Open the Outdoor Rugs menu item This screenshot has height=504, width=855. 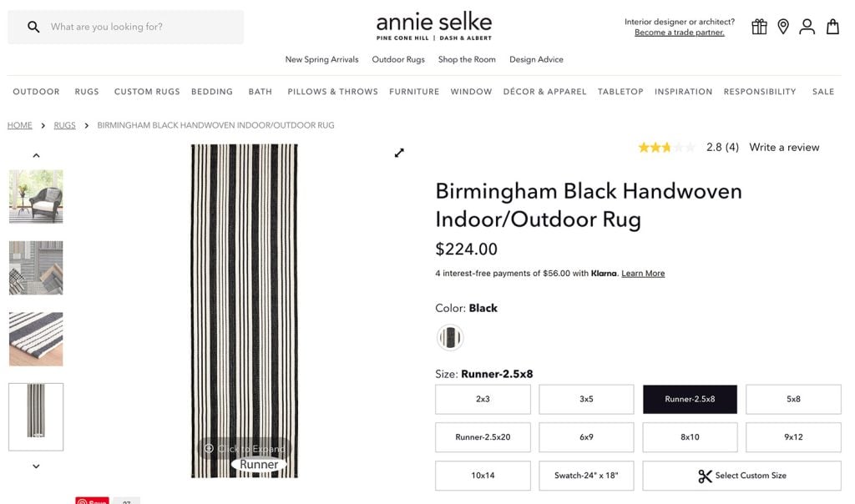398,59
